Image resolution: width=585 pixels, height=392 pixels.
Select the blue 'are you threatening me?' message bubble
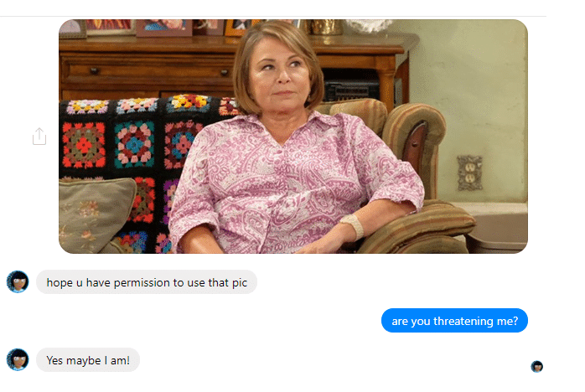tap(454, 321)
